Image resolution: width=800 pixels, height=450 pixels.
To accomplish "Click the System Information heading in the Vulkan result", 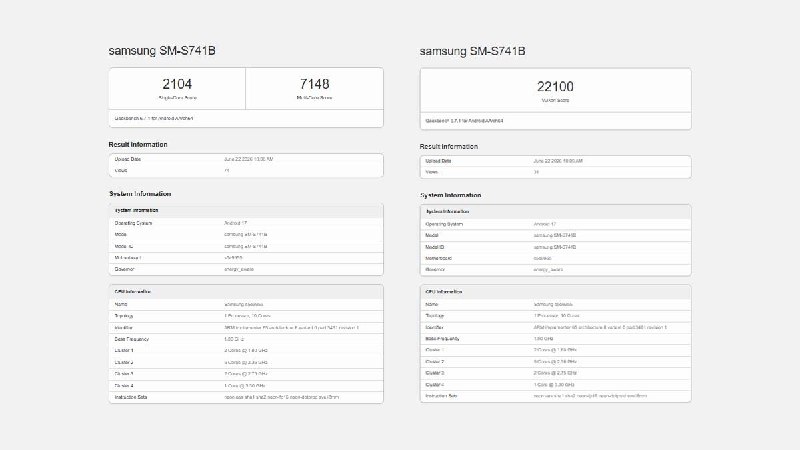I will point(451,195).
